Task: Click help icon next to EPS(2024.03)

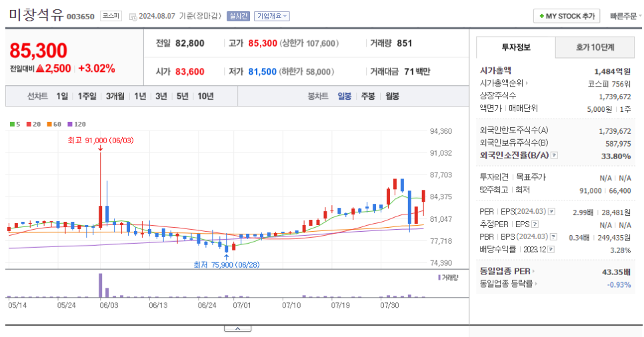Action: pos(551,212)
